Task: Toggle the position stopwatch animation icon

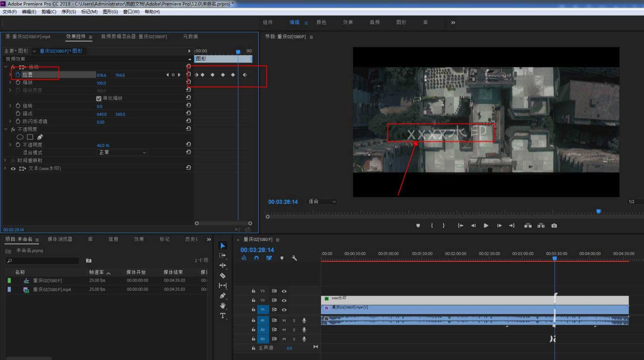Action: [18, 75]
